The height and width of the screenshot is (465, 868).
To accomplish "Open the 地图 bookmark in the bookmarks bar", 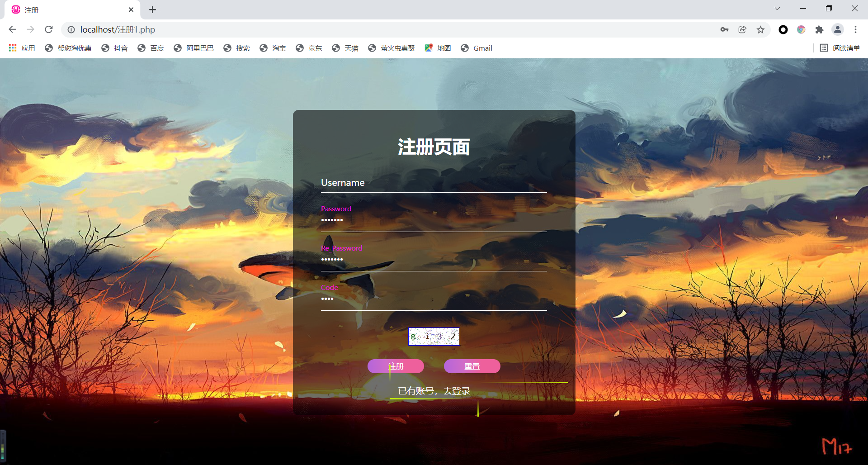I will click(437, 48).
